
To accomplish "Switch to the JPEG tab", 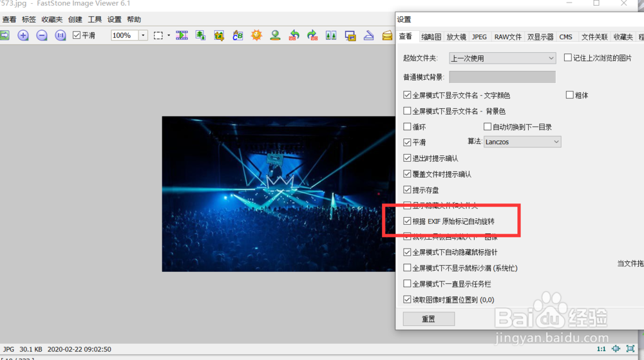I will point(479,37).
